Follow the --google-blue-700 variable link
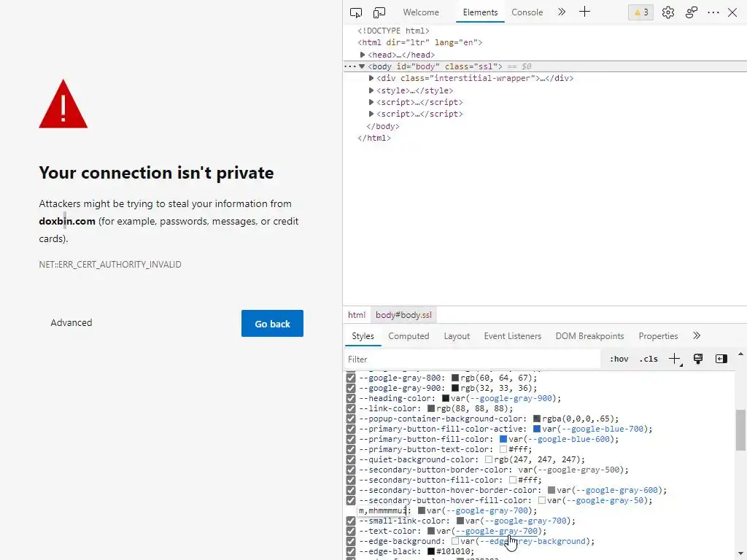The height and width of the screenshot is (560, 747). click(x=602, y=429)
